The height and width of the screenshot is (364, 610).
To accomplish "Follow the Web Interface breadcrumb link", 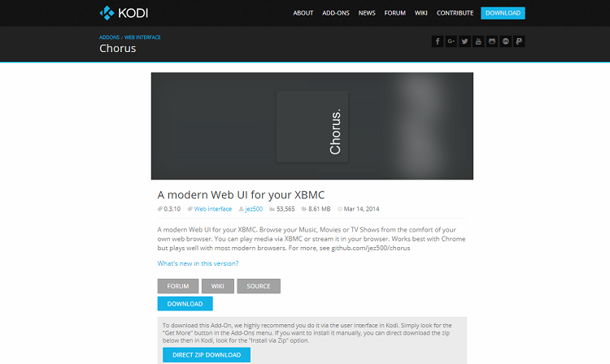I will pyautogui.click(x=142, y=37).
